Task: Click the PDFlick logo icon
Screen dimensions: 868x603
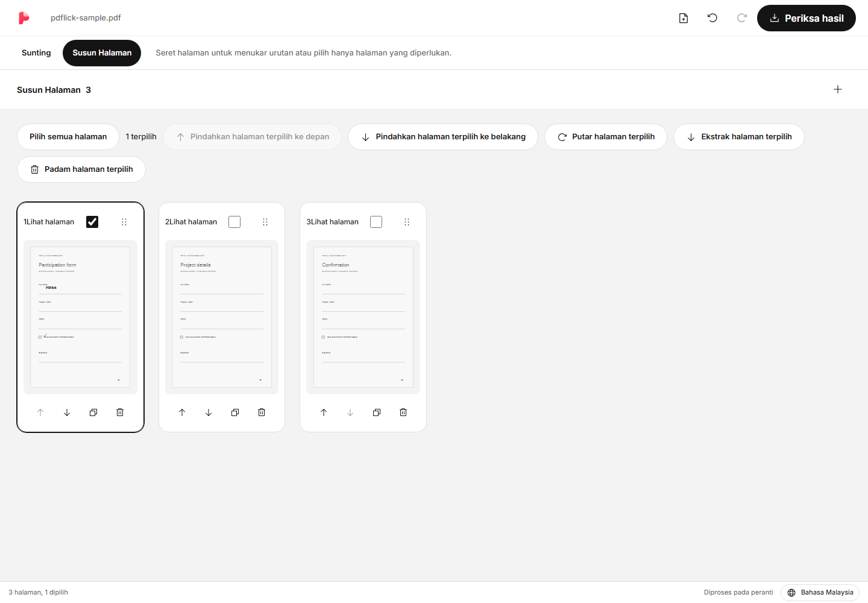Action: coord(24,18)
